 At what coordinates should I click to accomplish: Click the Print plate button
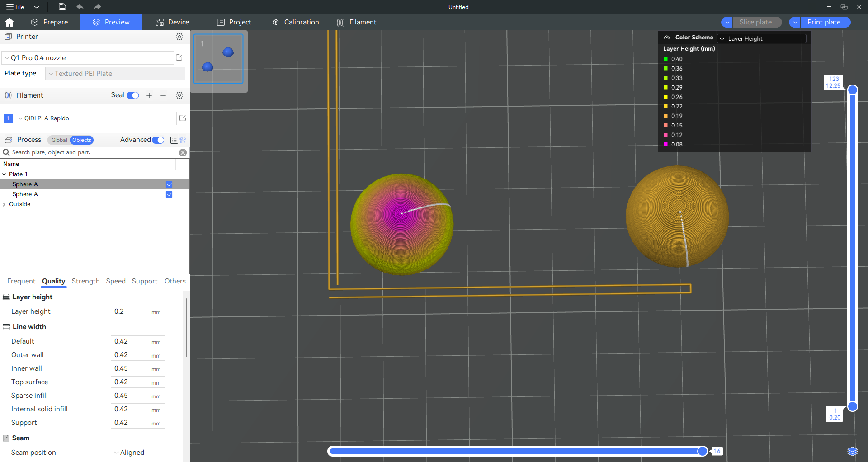[x=824, y=22]
